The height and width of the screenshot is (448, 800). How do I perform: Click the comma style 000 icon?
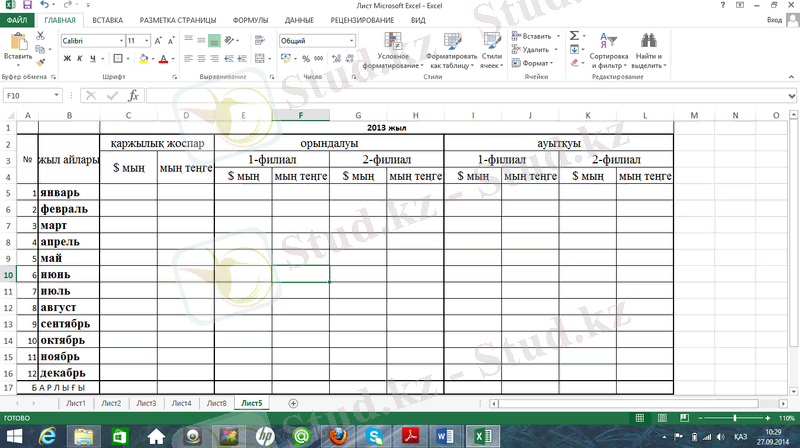point(318,59)
